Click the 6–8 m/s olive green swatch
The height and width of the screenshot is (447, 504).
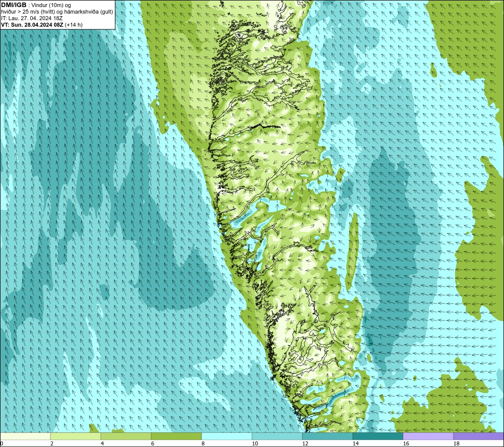[x=176, y=436]
